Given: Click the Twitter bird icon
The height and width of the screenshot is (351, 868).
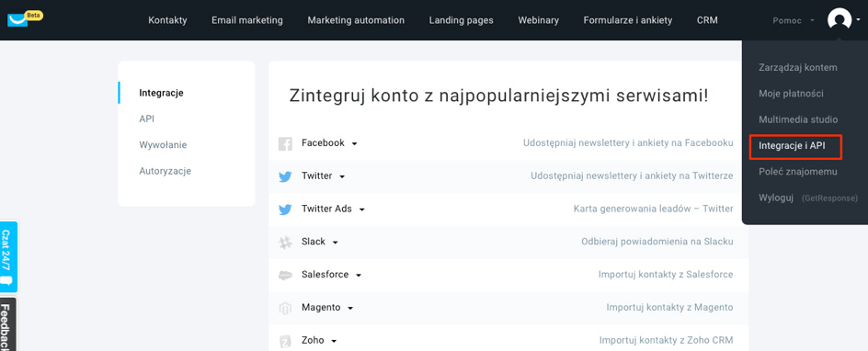Looking at the screenshot, I should tap(285, 177).
